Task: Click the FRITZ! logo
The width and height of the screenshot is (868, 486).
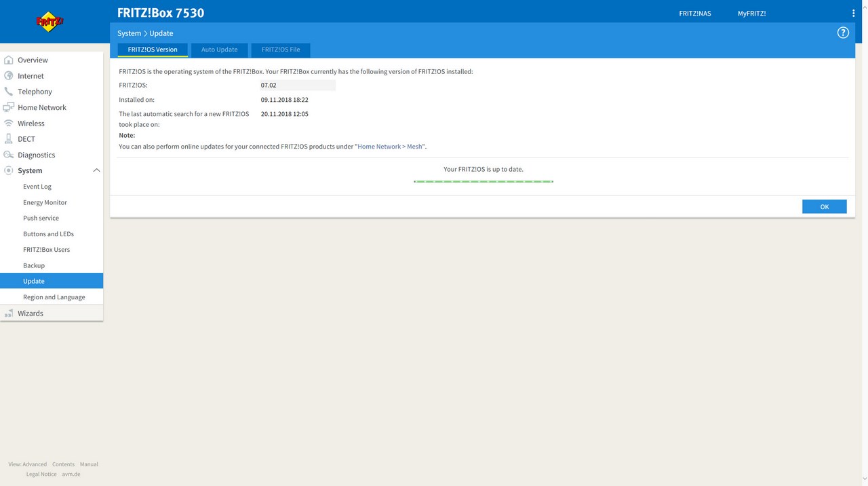Action: [x=50, y=22]
